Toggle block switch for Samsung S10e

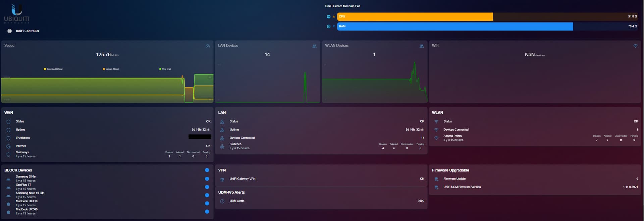tap(207, 179)
